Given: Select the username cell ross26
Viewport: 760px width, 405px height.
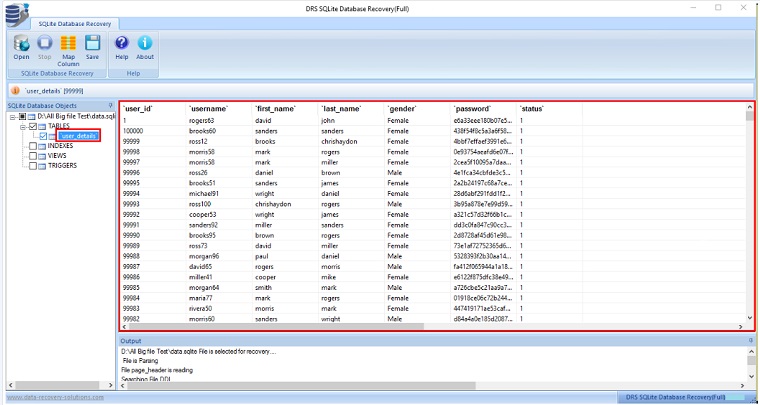Looking at the screenshot, I should click(199, 172).
